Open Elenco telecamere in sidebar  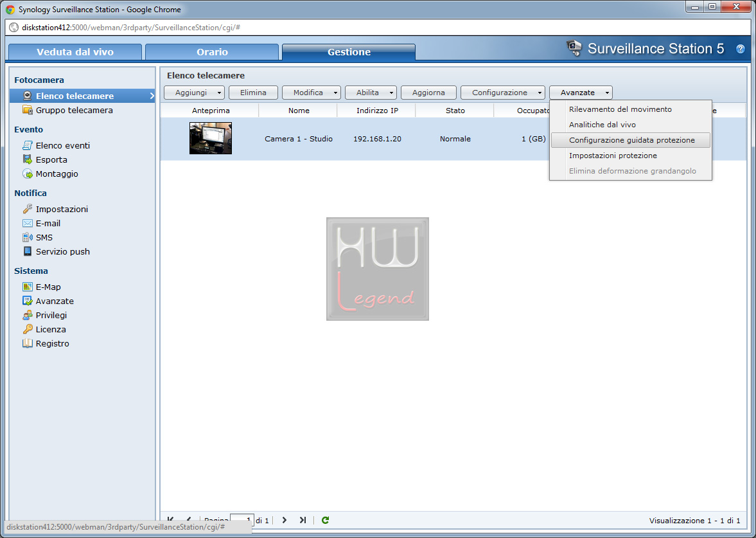82,96
